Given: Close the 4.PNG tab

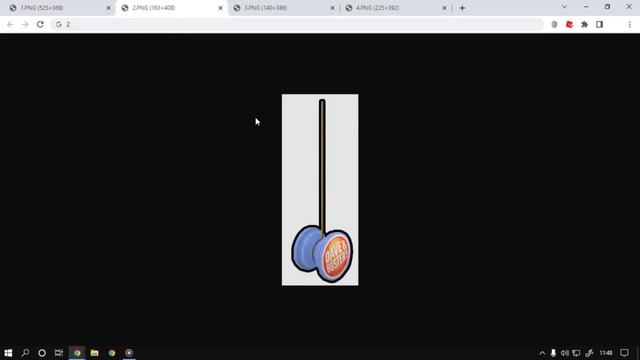Looking at the screenshot, I should (444, 8).
